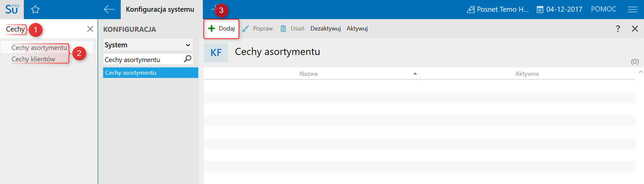Collapse the list with the up chevron
644x184 pixels.
coord(641,72)
